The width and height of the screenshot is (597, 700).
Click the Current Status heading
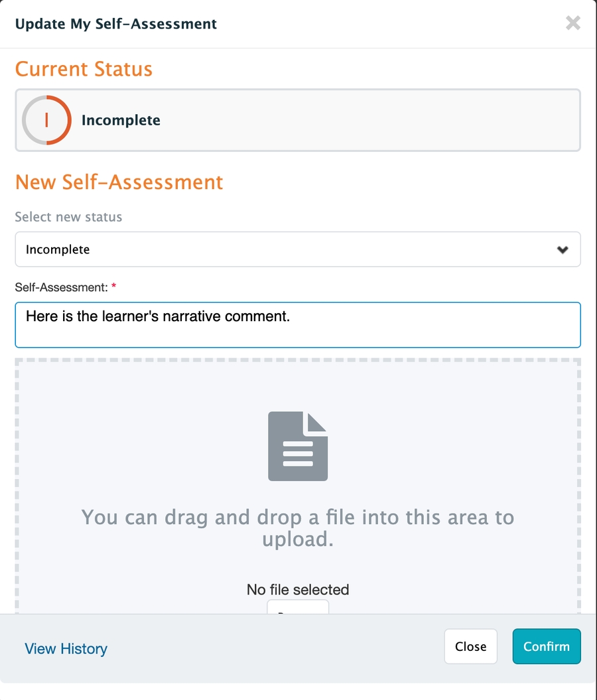84,69
